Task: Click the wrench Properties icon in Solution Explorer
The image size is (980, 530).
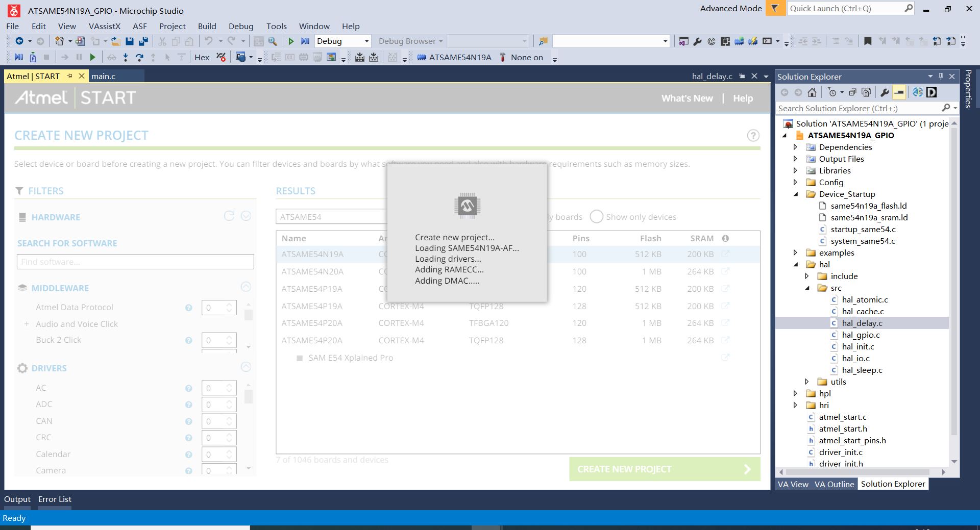Action: 885,92
